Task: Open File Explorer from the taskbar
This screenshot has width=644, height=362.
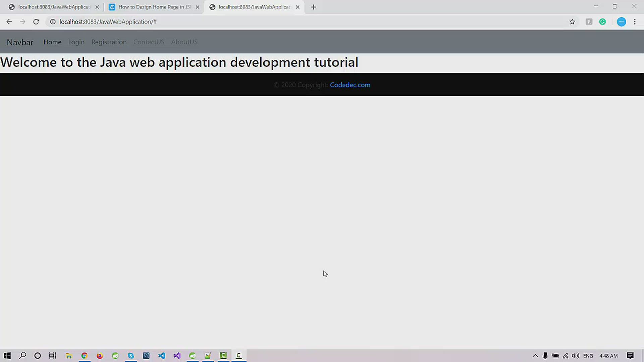Action: pyautogui.click(x=69, y=356)
